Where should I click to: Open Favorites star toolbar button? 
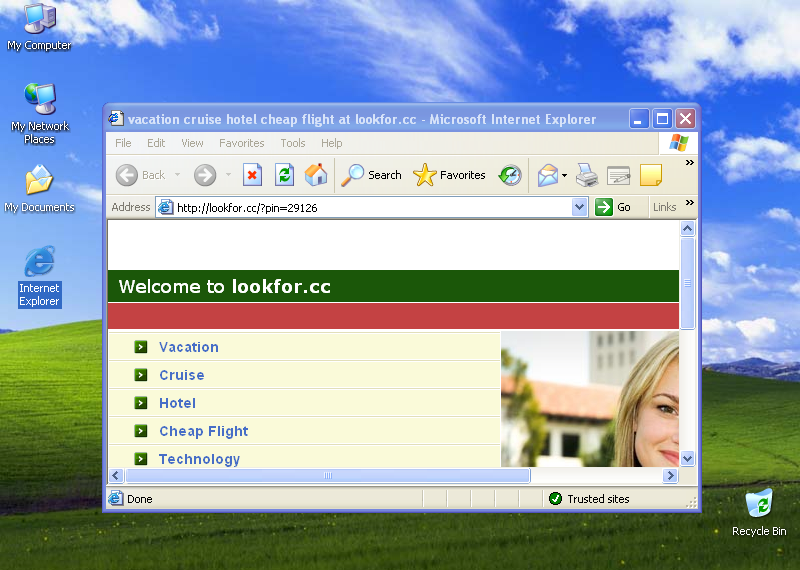click(449, 175)
